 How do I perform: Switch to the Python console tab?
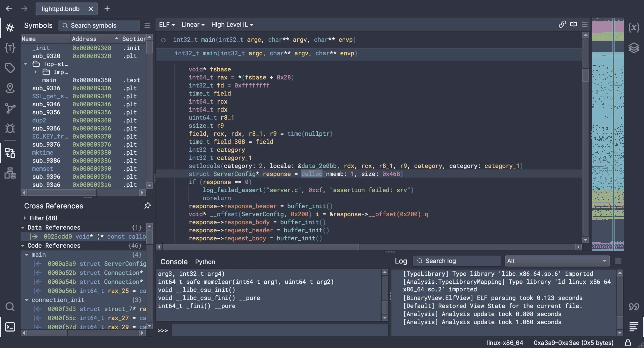coord(205,262)
